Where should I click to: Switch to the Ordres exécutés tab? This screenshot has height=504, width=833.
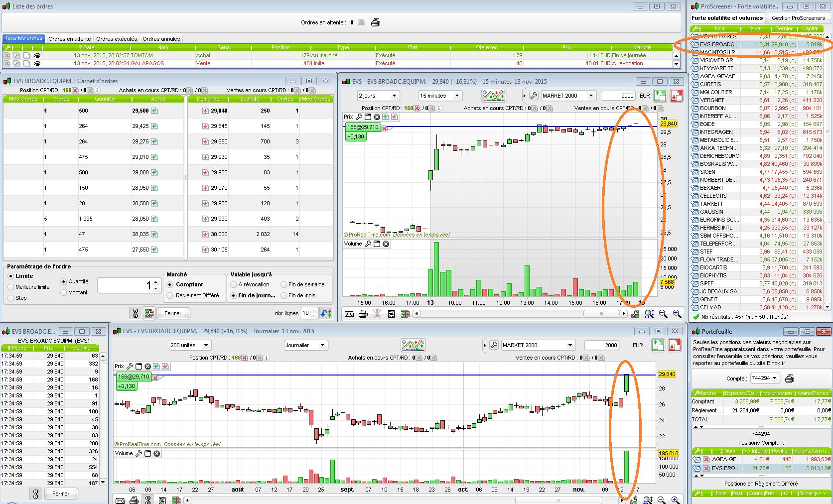(117, 39)
